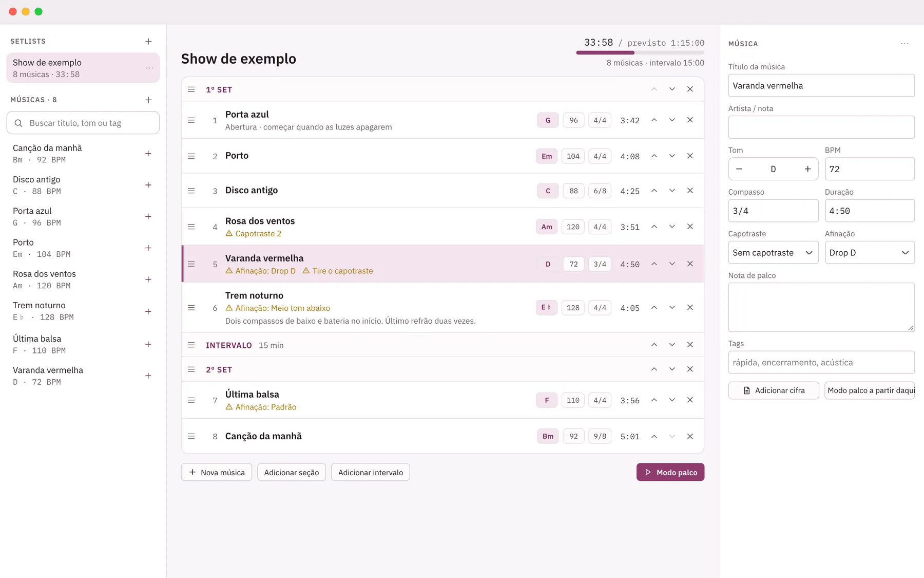This screenshot has width=924, height=578.
Task: Click Adicionar intervalo button
Action: click(x=371, y=473)
